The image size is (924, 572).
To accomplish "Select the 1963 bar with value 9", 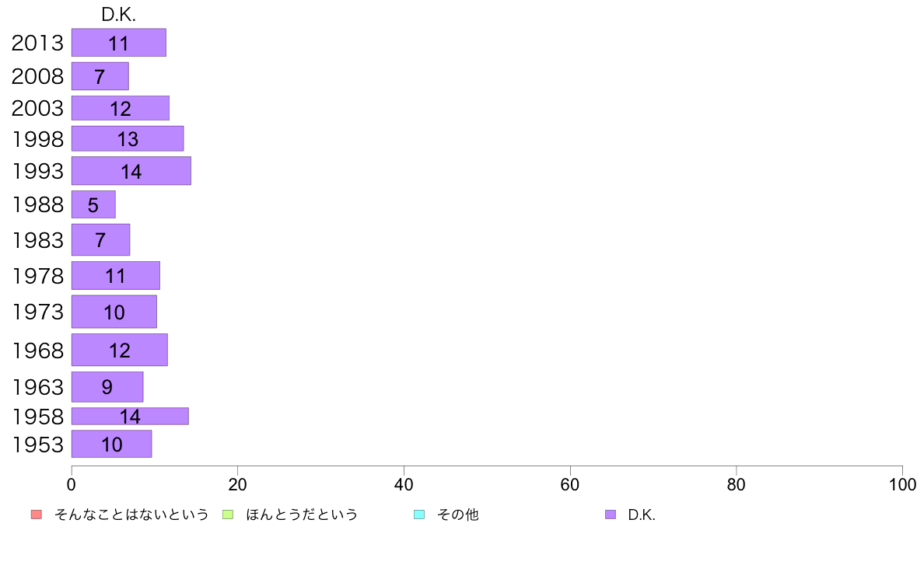I will point(107,386).
